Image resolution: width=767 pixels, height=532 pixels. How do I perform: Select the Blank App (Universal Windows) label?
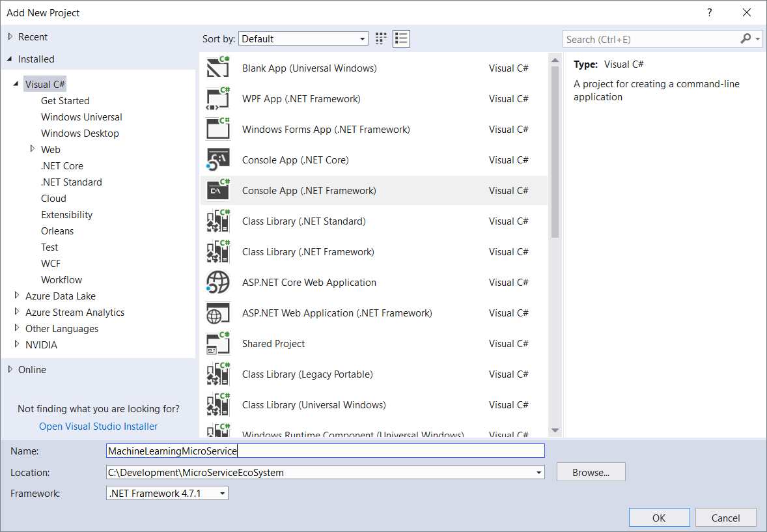pos(310,68)
